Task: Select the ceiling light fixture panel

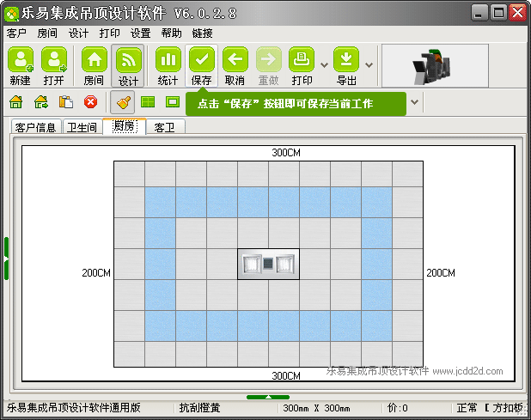Action: (x=269, y=264)
